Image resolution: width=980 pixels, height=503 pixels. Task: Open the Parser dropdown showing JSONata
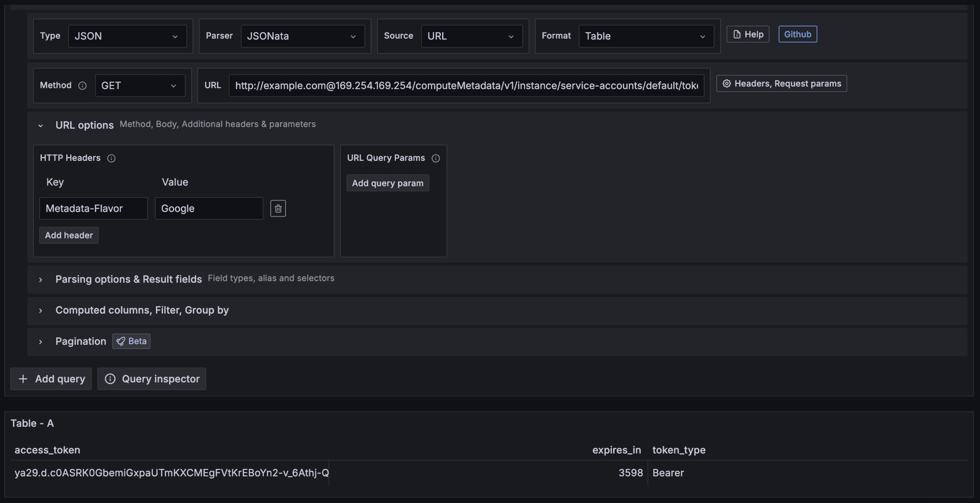302,36
